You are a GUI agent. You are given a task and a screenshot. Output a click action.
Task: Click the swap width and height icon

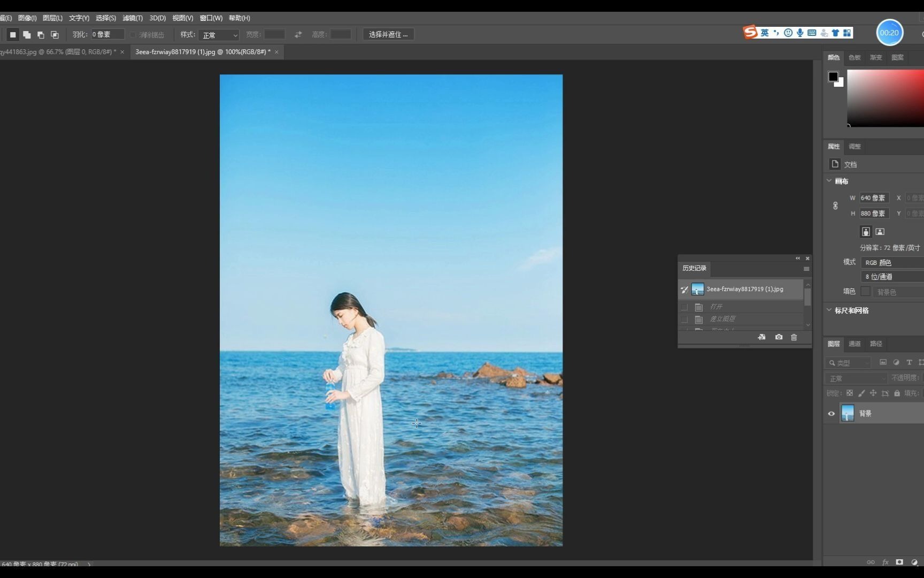(298, 35)
